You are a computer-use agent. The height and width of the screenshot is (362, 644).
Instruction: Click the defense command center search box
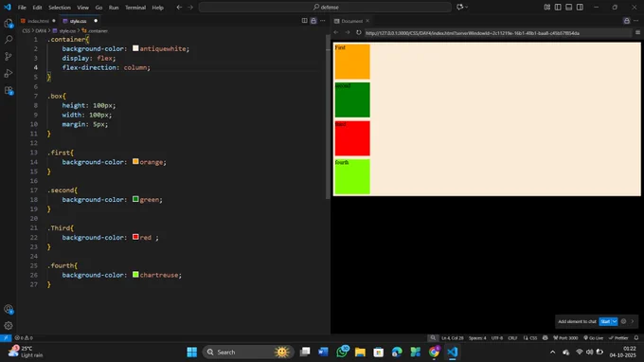tap(325, 7)
